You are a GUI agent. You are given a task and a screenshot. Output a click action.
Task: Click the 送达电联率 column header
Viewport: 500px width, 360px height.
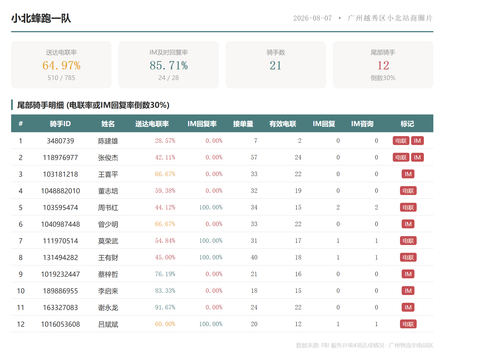(152, 124)
